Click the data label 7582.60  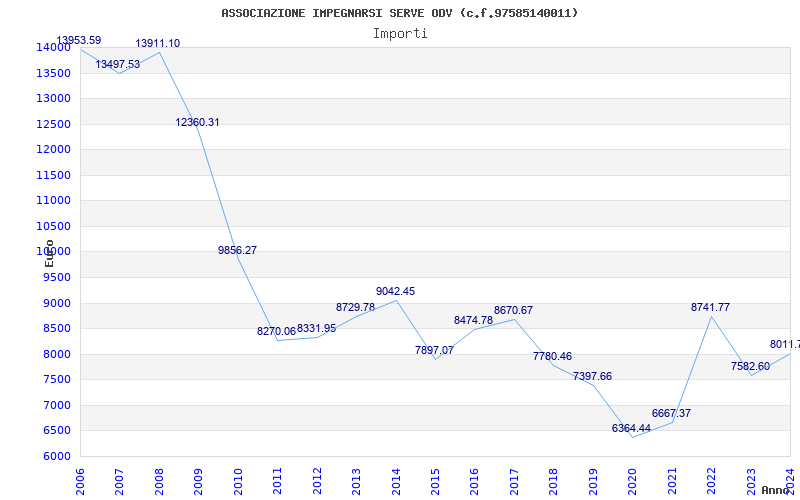pos(751,366)
